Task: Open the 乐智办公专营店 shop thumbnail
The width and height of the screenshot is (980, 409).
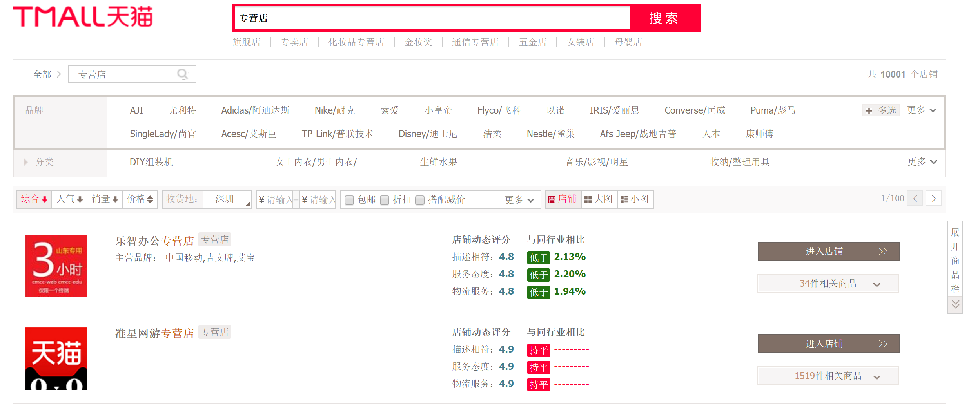Action: tap(56, 266)
